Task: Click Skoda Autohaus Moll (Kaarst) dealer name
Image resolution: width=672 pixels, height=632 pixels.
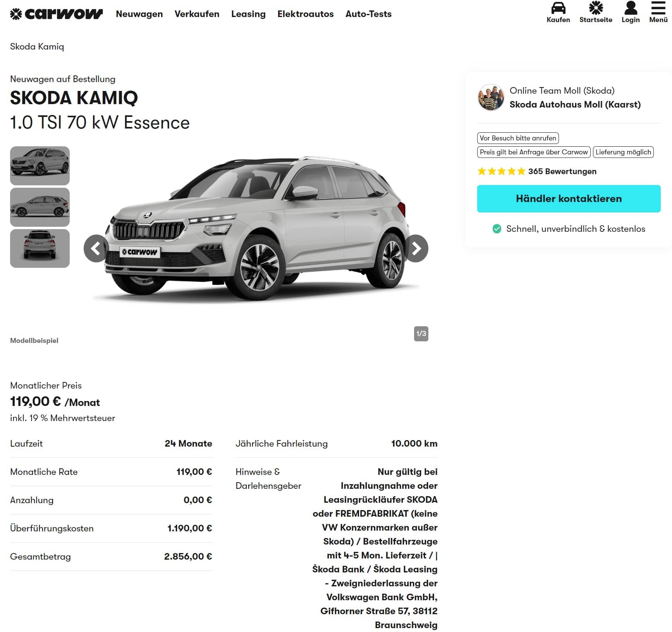Action: tap(575, 104)
